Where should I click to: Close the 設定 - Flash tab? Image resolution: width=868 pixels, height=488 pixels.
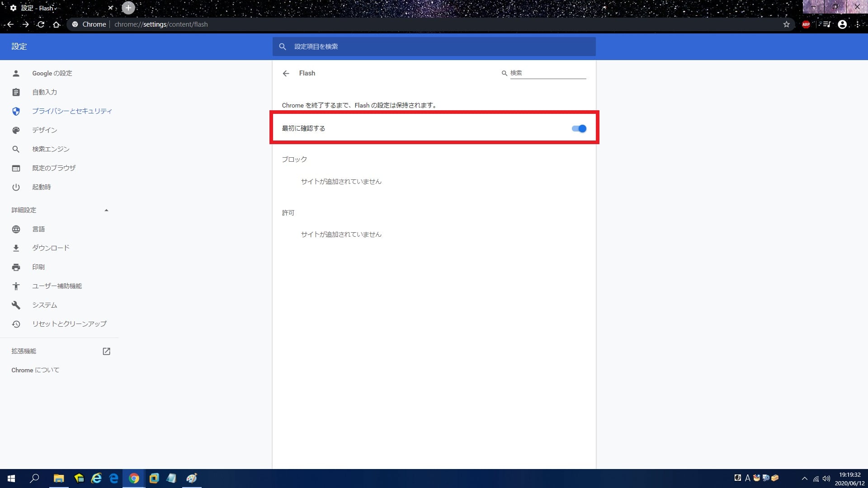pyautogui.click(x=110, y=8)
